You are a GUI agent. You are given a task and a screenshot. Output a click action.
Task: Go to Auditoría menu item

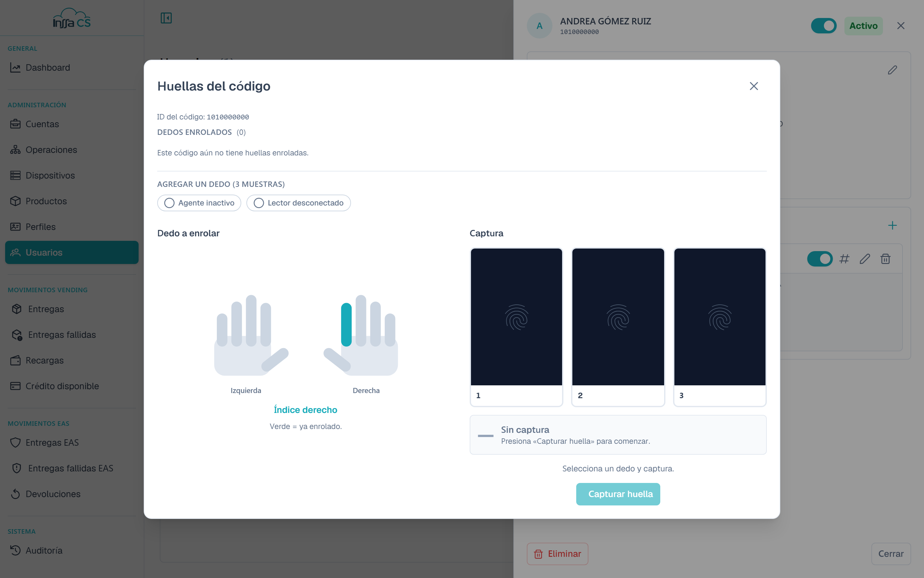(x=72, y=550)
